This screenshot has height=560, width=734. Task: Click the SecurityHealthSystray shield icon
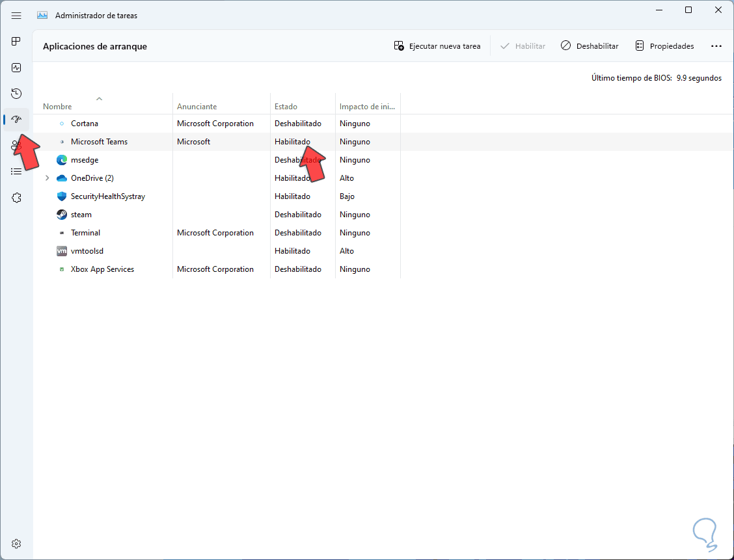[x=62, y=196]
